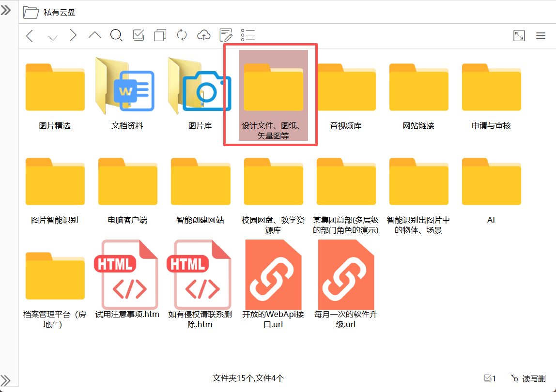Open the hamburger menu at top right

[x=541, y=35]
